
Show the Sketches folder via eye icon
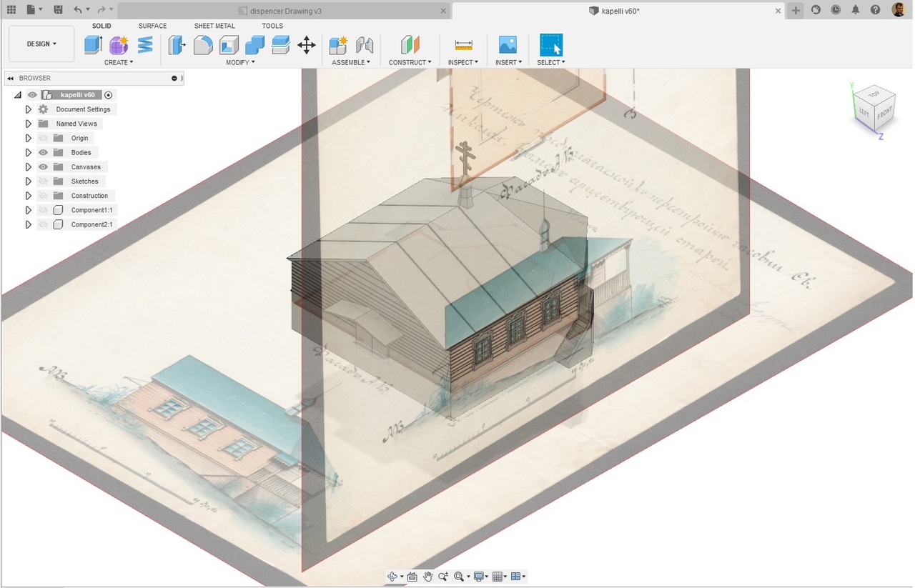[43, 181]
